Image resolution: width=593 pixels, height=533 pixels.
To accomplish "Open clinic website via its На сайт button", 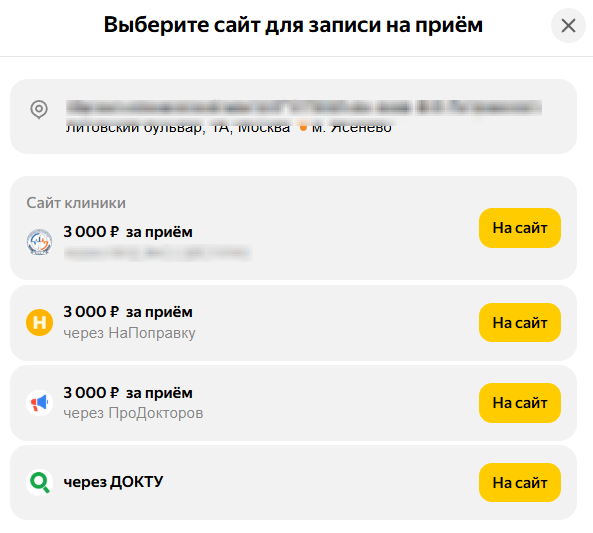I will coord(520,228).
